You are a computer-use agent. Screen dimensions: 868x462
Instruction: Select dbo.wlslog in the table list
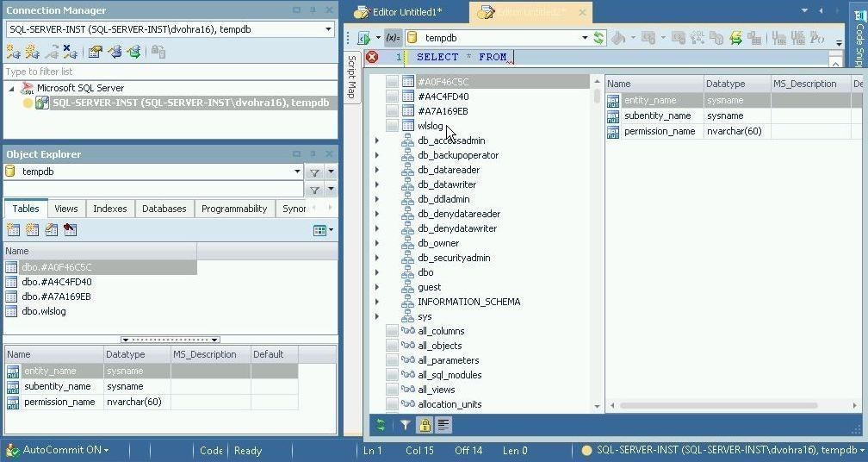[44, 311]
